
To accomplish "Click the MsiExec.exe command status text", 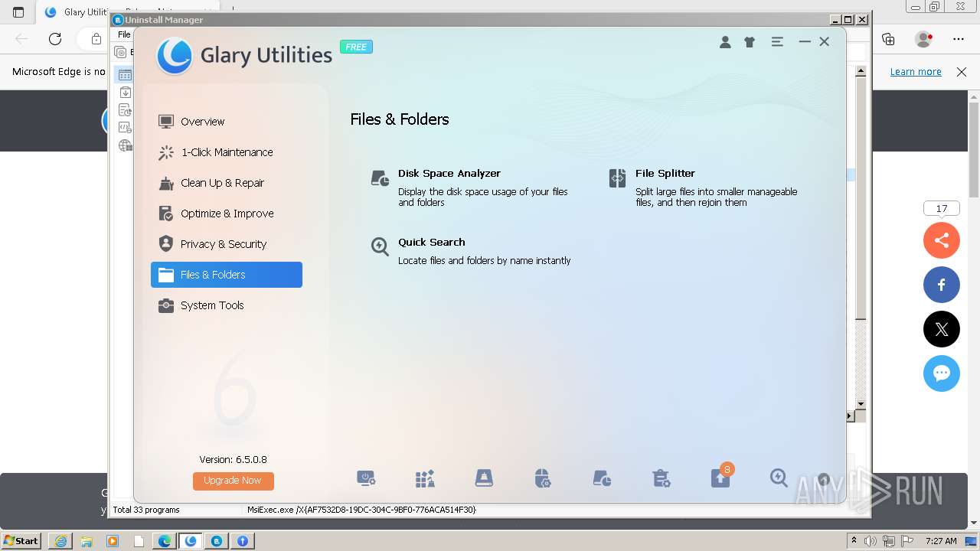I will pyautogui.click(x=361, y=510).
